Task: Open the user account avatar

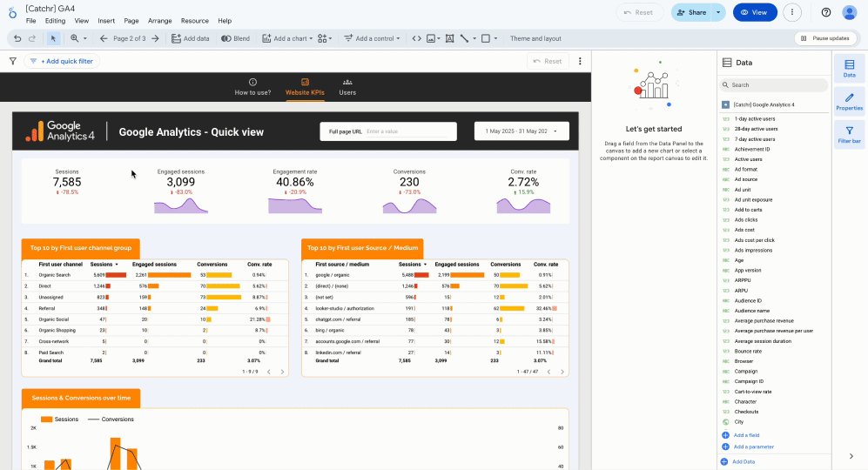Action: pos(849,12)
